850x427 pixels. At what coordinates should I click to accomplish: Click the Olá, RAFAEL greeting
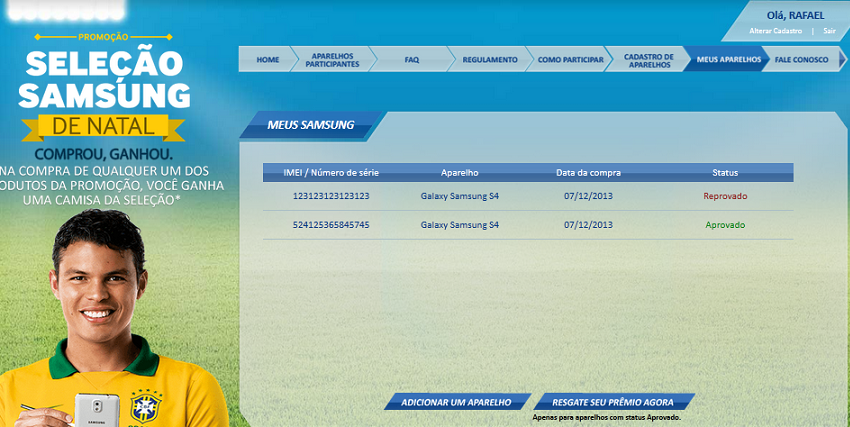795,15
